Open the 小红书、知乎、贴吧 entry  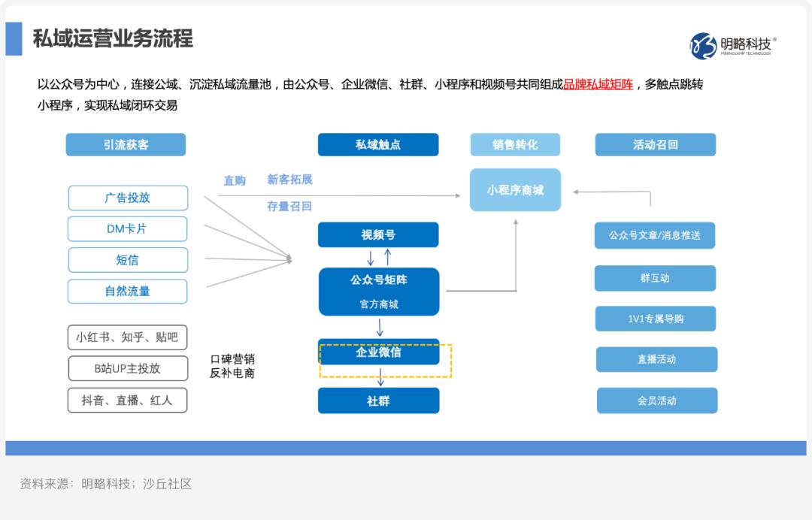click(x=127, y=337)
